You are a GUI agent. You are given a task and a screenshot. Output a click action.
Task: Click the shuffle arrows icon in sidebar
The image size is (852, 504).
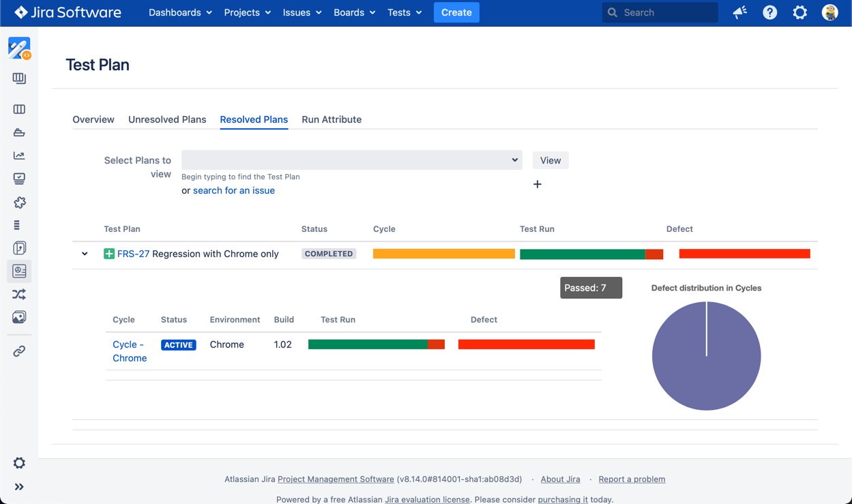pyautogui.click(x=19, y=295)
